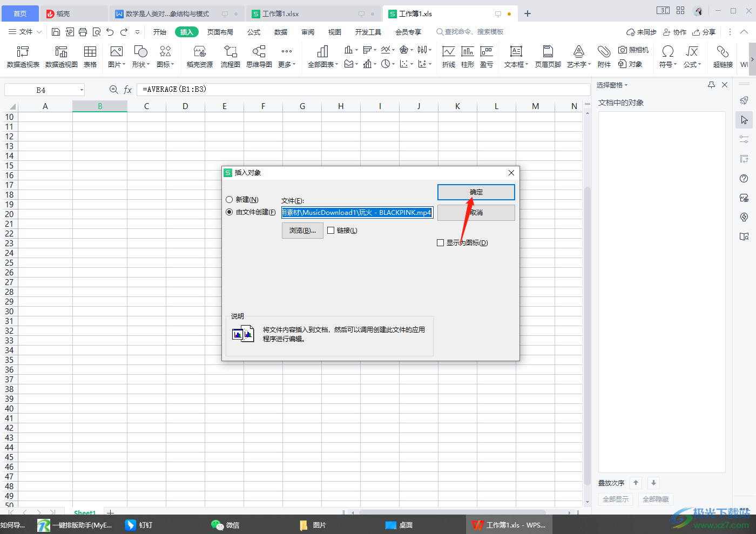
Task: Redo the last action
Action: [x=124, y=32]
